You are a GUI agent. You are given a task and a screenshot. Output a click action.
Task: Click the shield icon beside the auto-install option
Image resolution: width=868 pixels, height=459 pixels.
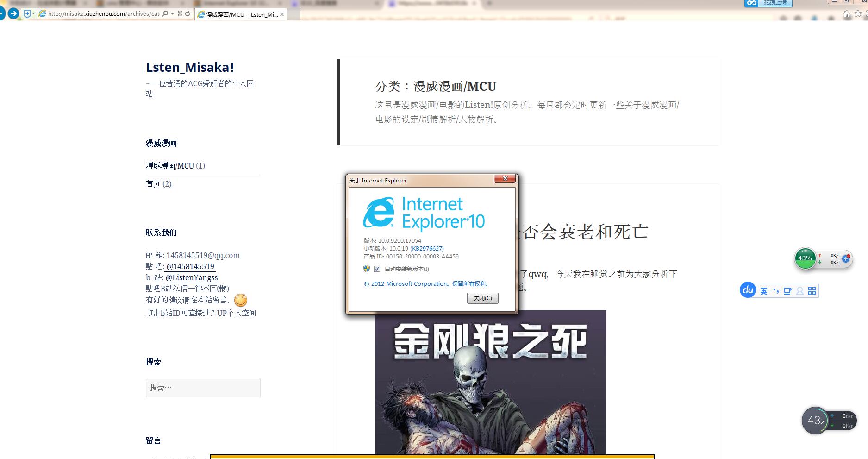tap(367, 269)
